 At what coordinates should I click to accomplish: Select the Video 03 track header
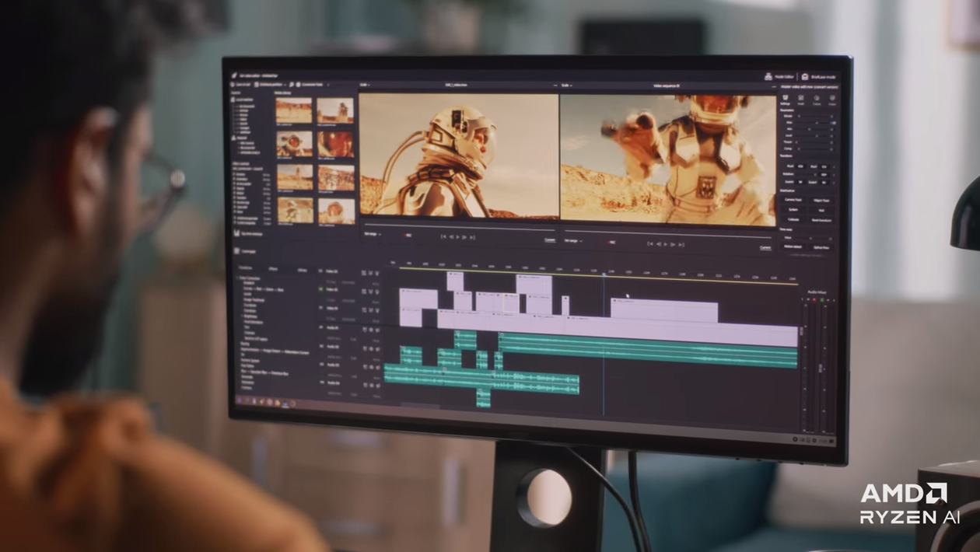332,271
